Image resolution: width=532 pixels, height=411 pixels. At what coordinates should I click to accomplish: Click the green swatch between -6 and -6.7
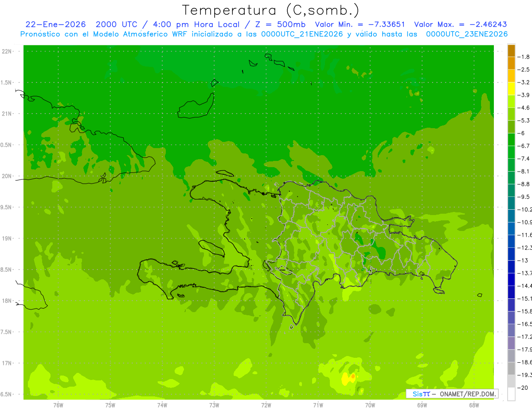pos(512,140)
